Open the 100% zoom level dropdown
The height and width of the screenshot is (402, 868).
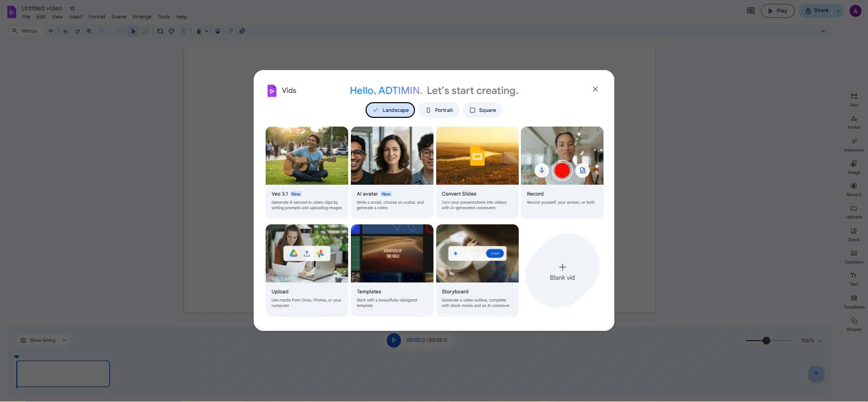pos(811,341)
